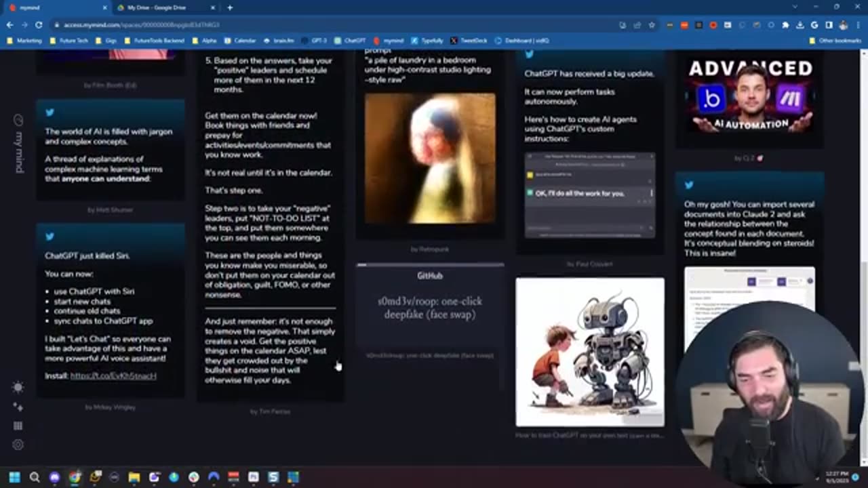Click the my mind logo in the sidebar
This screenshot has height=488, width=868.
[x=18, y=144]
